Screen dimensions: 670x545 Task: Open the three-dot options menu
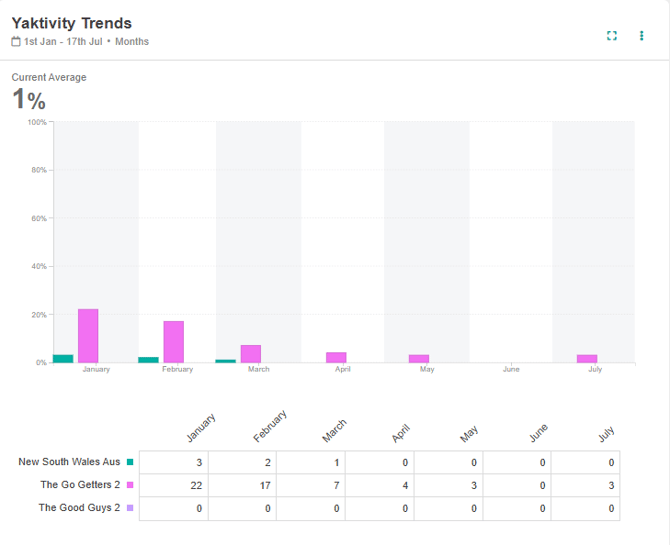pyautogui.click(x=641, y=36)
